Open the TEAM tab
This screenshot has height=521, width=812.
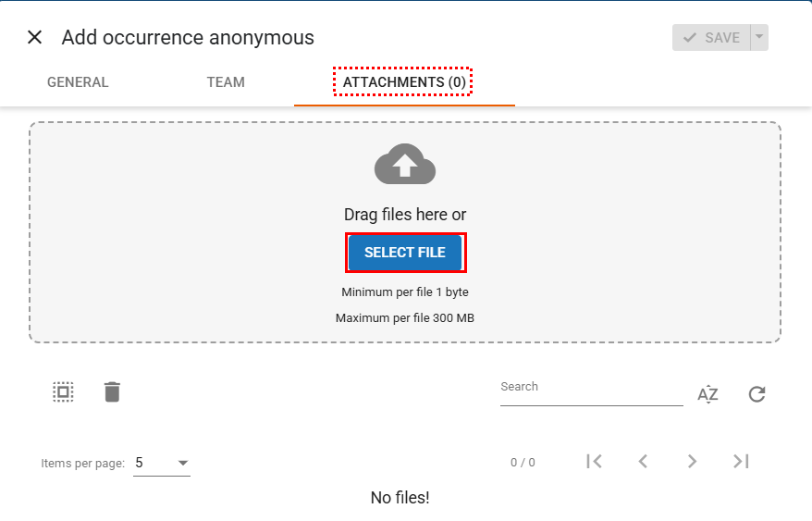point(226,82)
